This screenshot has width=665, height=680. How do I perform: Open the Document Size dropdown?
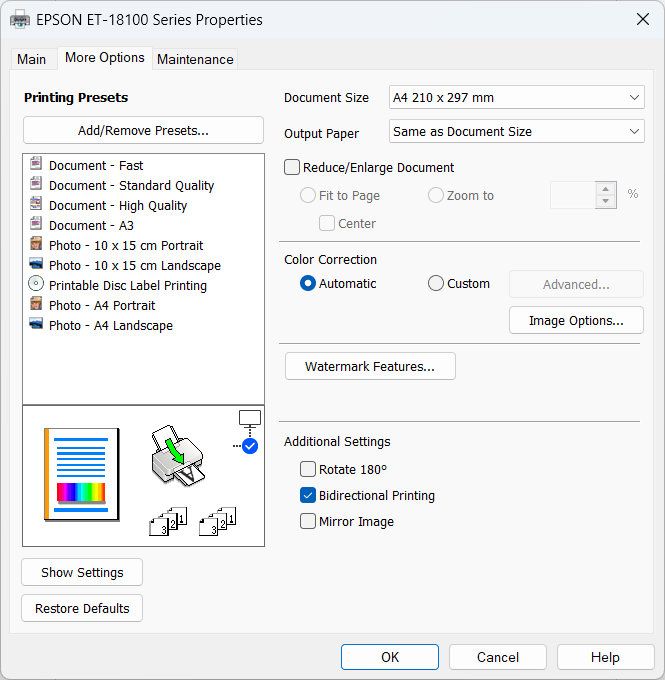pos(517,97)
